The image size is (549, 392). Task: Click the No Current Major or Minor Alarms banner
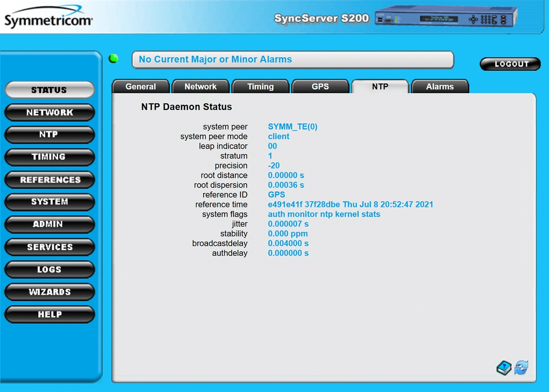(292, 59)
